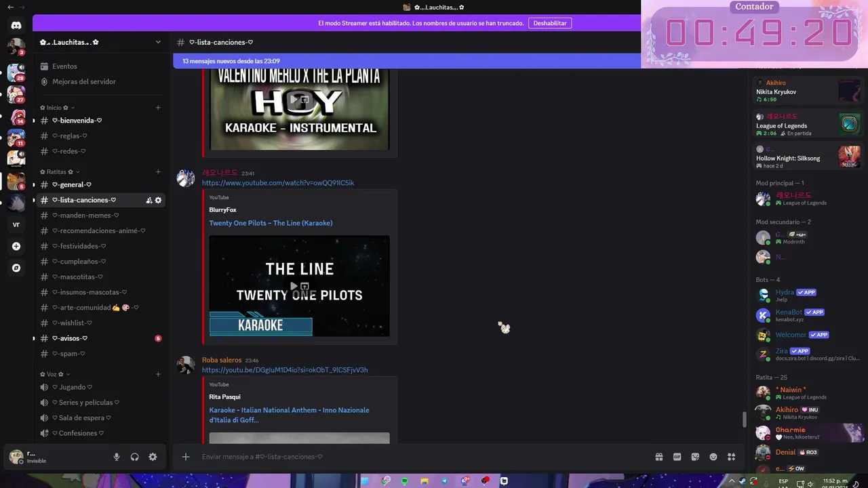
Task: Join the Sala de espera voice channel
Action: (x=100, y=418)
